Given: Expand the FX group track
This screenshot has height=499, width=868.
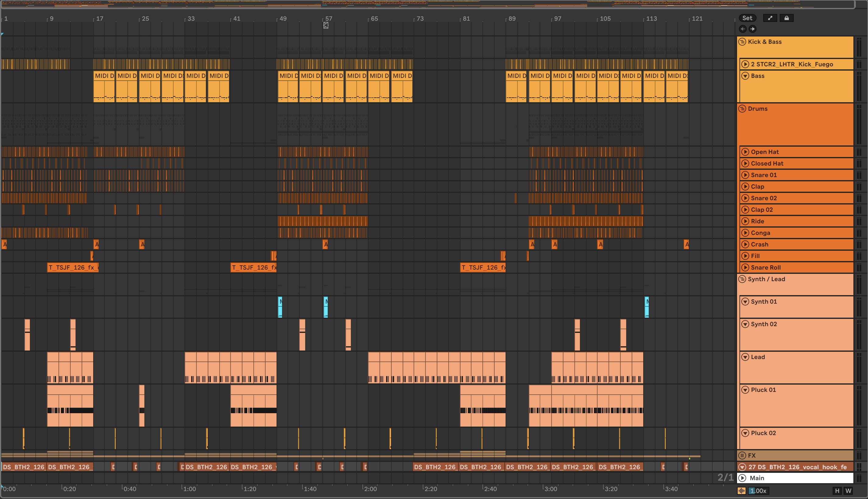Looking at the screenshot, I should coord(742,455).
